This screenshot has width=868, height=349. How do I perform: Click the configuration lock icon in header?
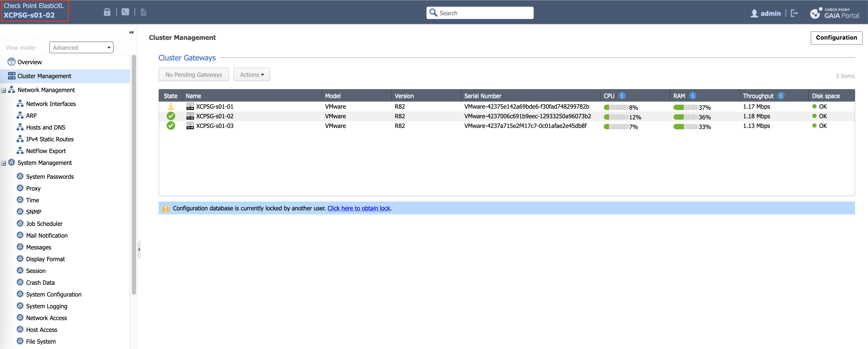[x=107, y=13]
